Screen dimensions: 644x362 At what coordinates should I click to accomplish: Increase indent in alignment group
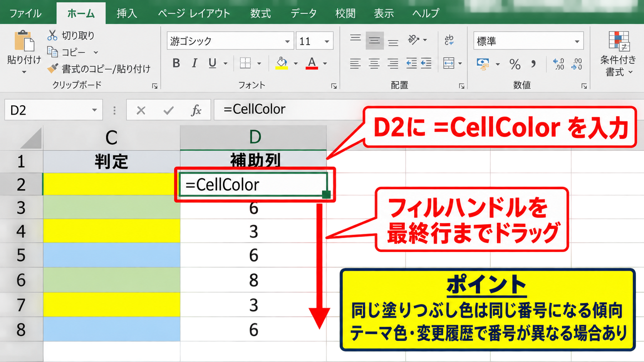pos(426,63)
